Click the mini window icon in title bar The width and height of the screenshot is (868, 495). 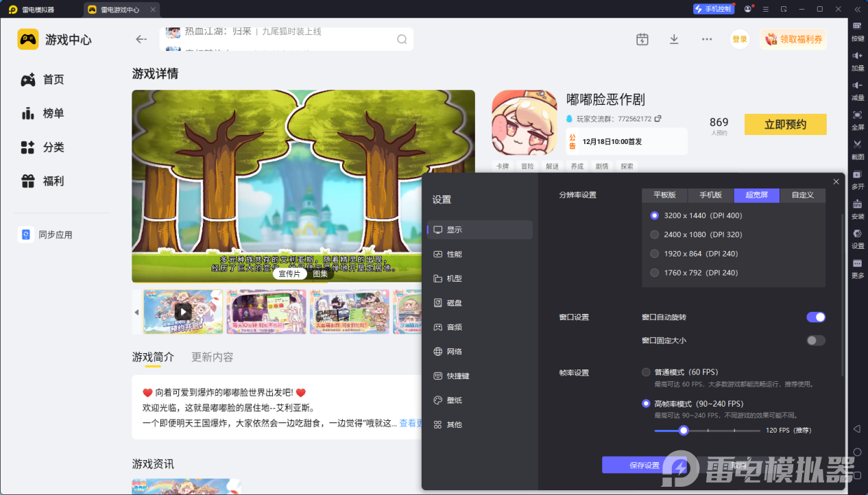[x=784, y=9]
